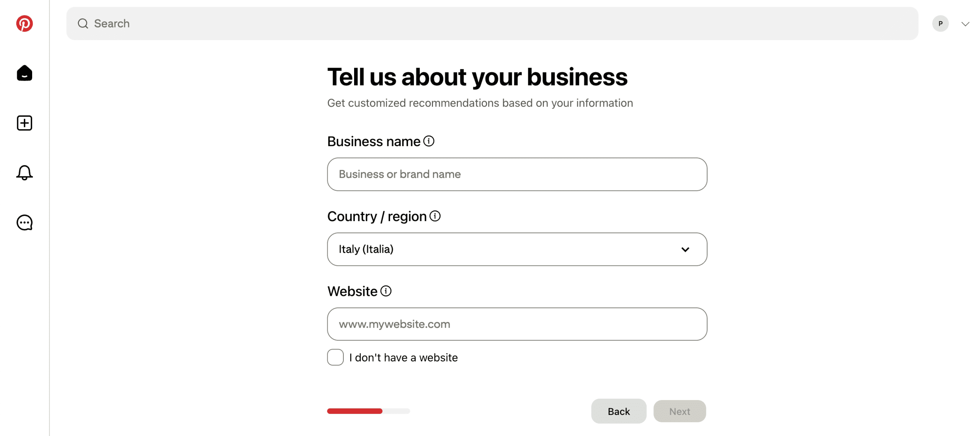Open the Messages chat icon
The width and height of the screenshot is (980, 436).
click(24, 223)
